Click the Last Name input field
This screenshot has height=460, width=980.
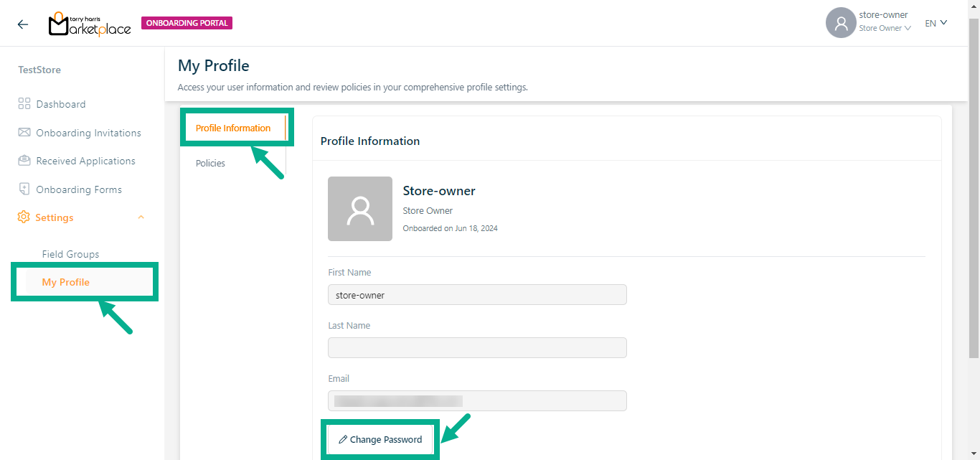click(x=477, y=348)
